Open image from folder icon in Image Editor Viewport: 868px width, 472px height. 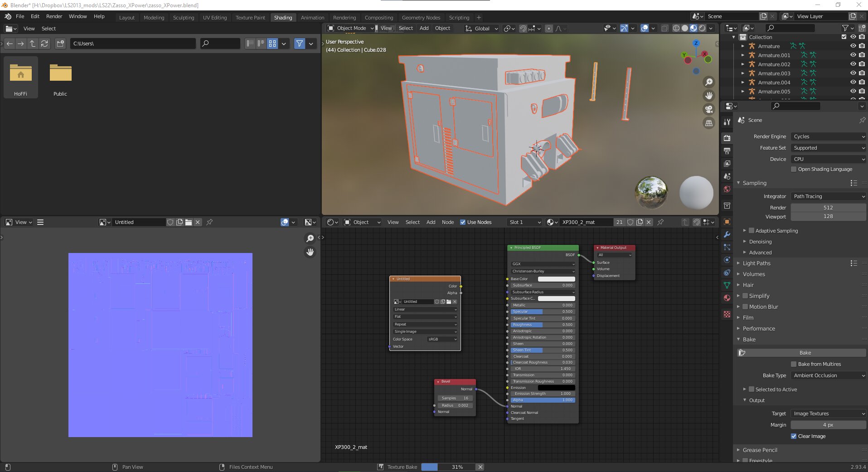[x=189, y=222]
